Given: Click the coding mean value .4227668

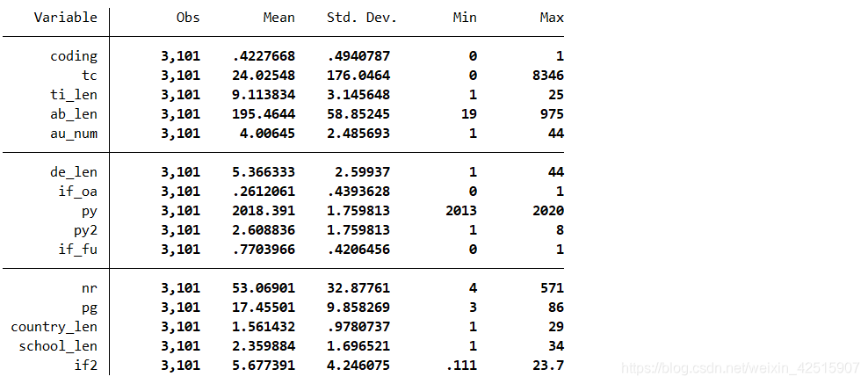Looking at the screenshot, I should [264, 56].
